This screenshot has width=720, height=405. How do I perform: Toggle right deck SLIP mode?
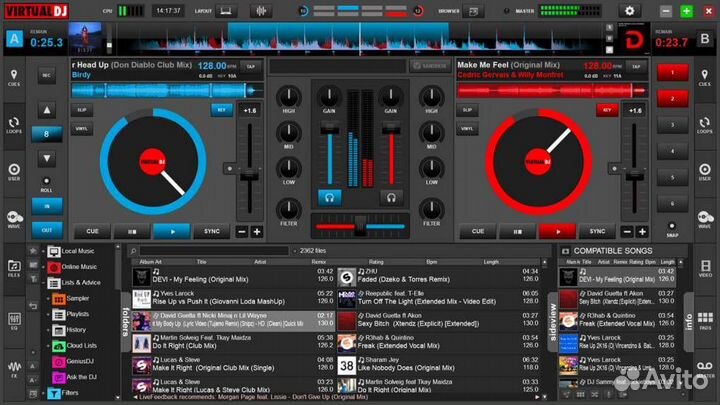pos(467,110)
